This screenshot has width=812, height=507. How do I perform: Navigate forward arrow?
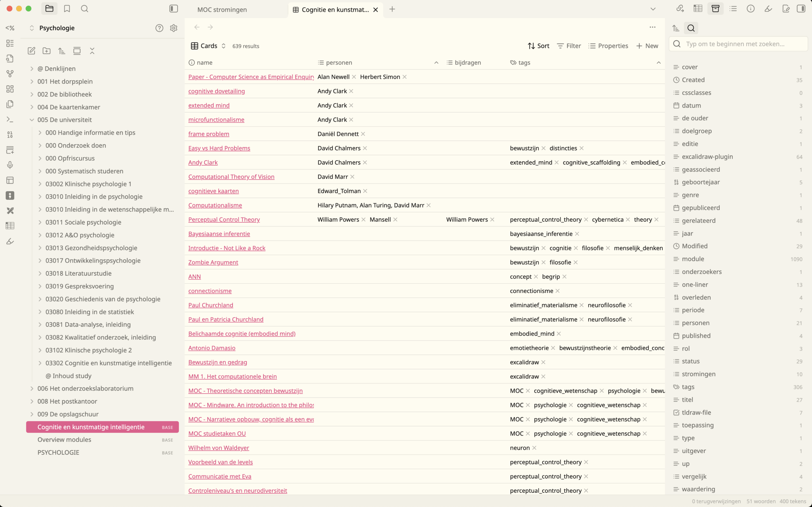tap(210, 27)
